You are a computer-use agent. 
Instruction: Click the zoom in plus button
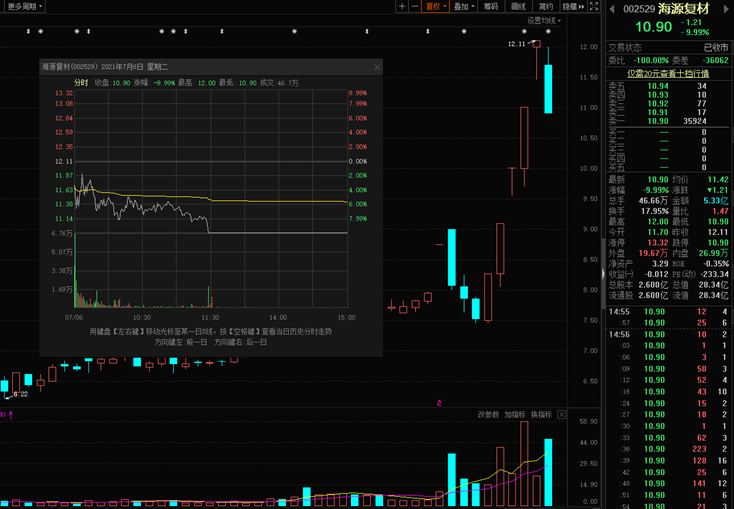pos(402,6)
